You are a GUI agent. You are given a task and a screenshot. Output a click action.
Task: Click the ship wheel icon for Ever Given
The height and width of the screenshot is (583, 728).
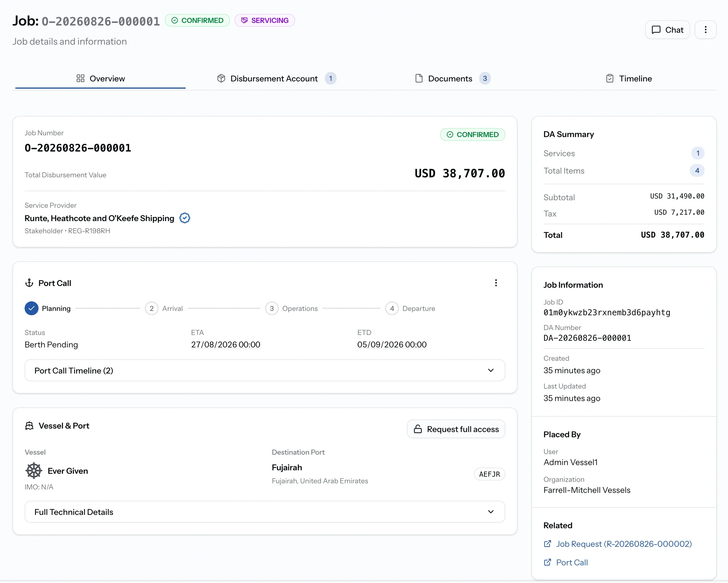pos(34,471)
